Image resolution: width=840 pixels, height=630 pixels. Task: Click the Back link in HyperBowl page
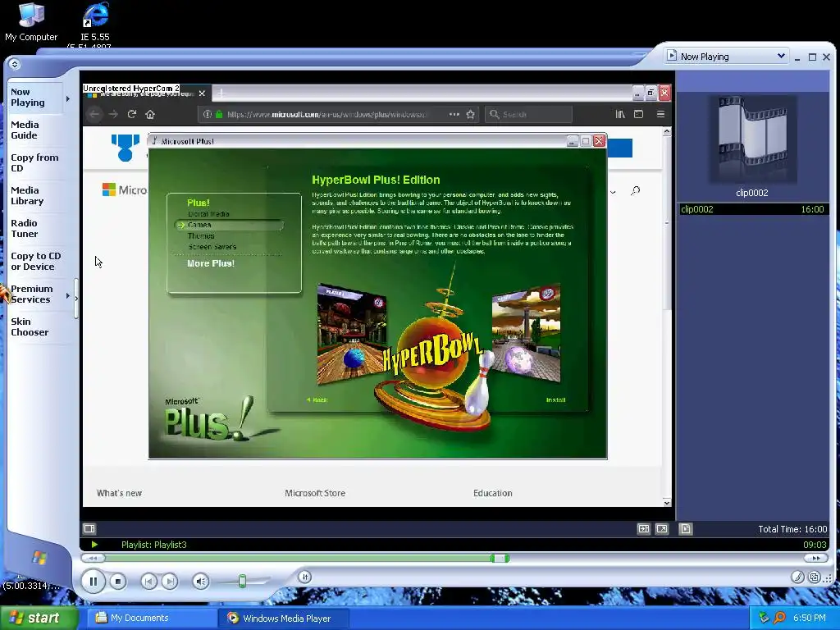point(317,399)
